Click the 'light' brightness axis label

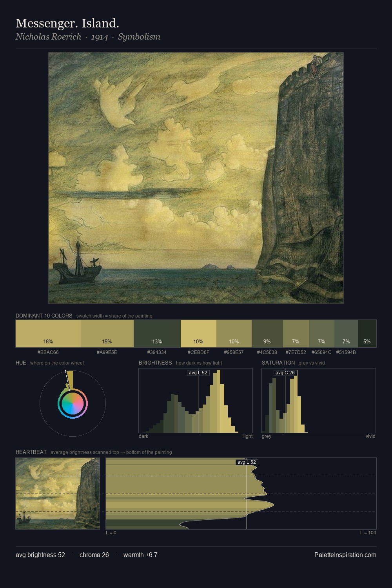pyautogui.click(x=248, y=436)
